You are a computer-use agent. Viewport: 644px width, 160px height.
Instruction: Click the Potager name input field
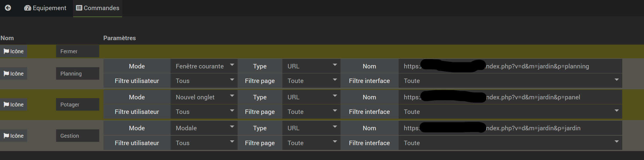coord(78,105)
